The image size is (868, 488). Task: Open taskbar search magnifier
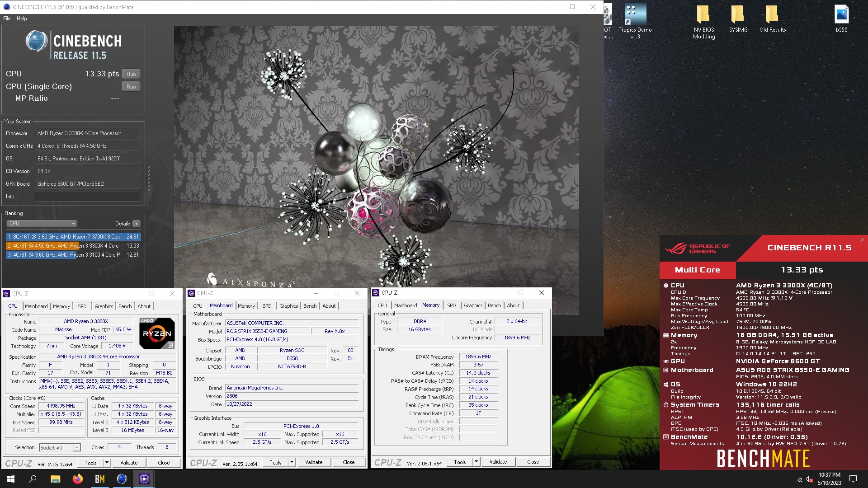point(33,479)
